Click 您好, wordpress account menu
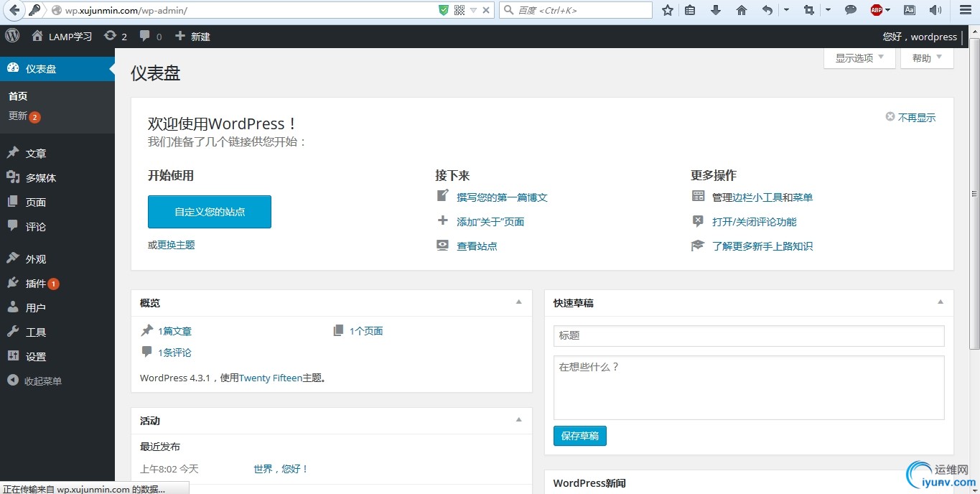980x494 pixels. pos(920,37)
